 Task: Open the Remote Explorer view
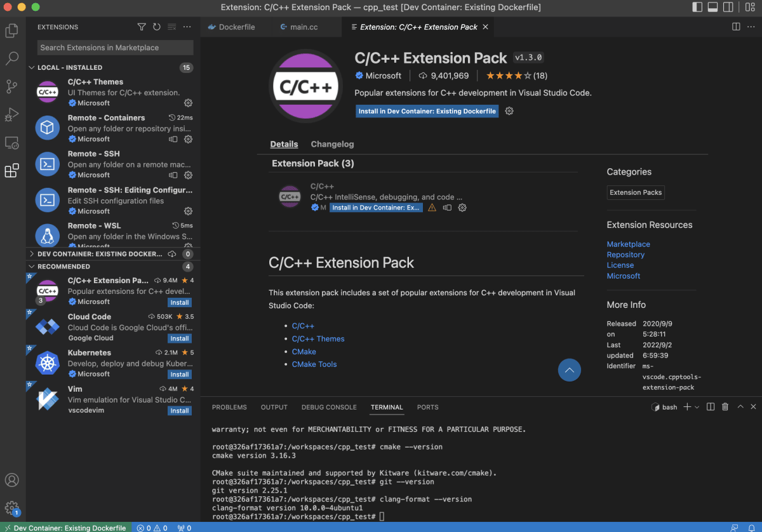pyautogui.click(x=12, y=143)
